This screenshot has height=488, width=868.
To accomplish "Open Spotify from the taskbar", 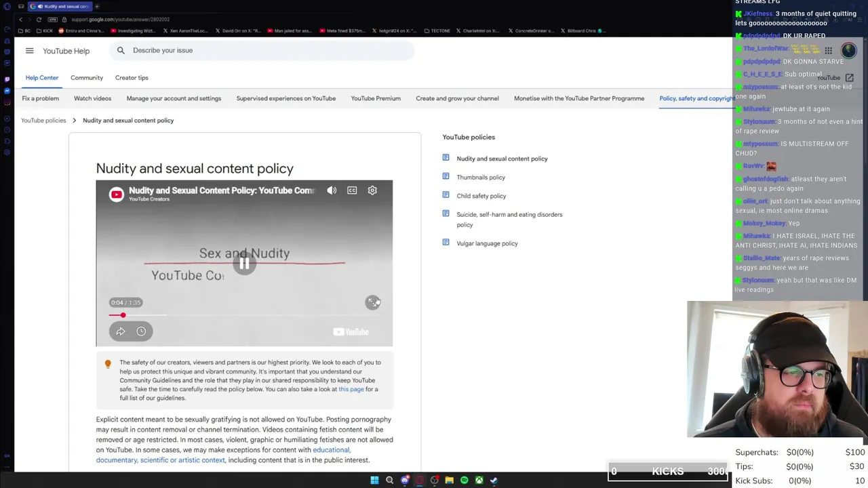I will click(x=464, y=481).
